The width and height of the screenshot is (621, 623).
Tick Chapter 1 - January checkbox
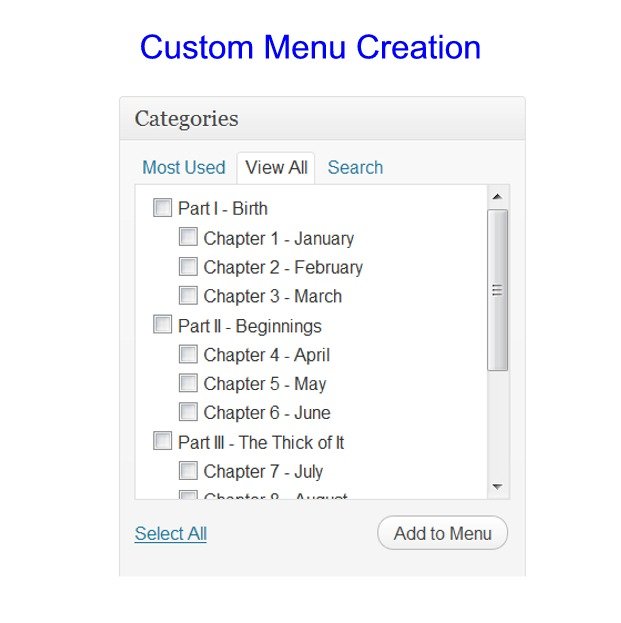[x=188, y=237]
